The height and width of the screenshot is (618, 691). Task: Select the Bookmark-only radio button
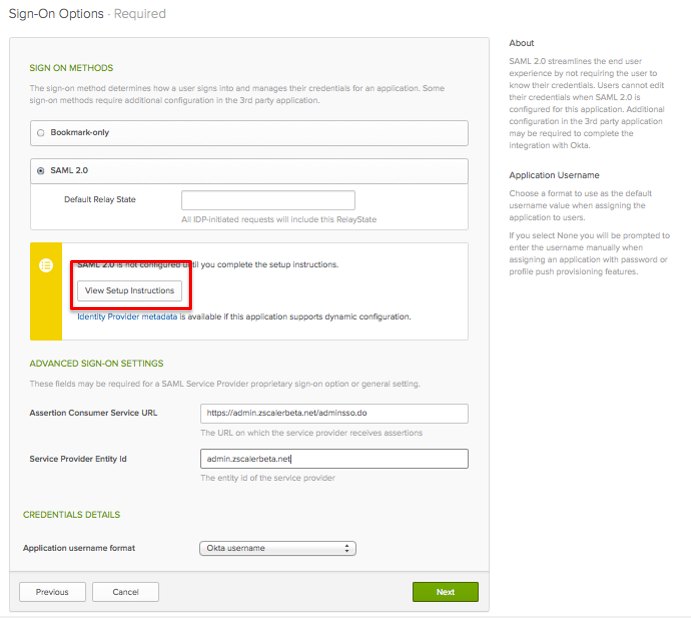click(x=41, y=132)
